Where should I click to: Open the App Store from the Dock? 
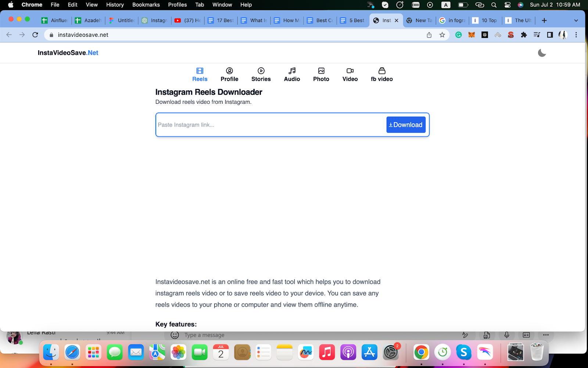coord(369,352)
